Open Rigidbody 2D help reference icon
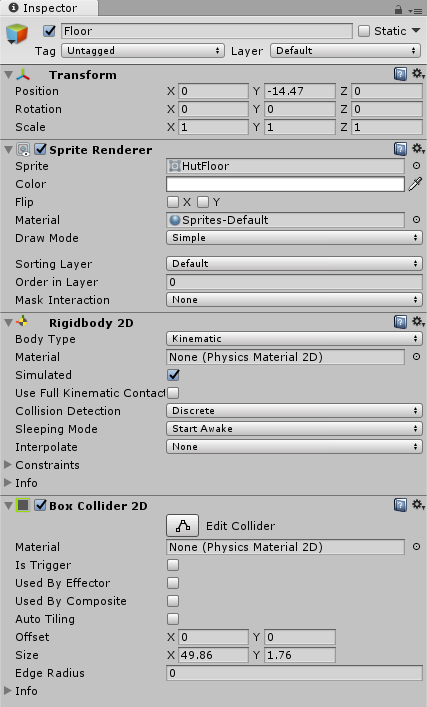 point(400,322)
